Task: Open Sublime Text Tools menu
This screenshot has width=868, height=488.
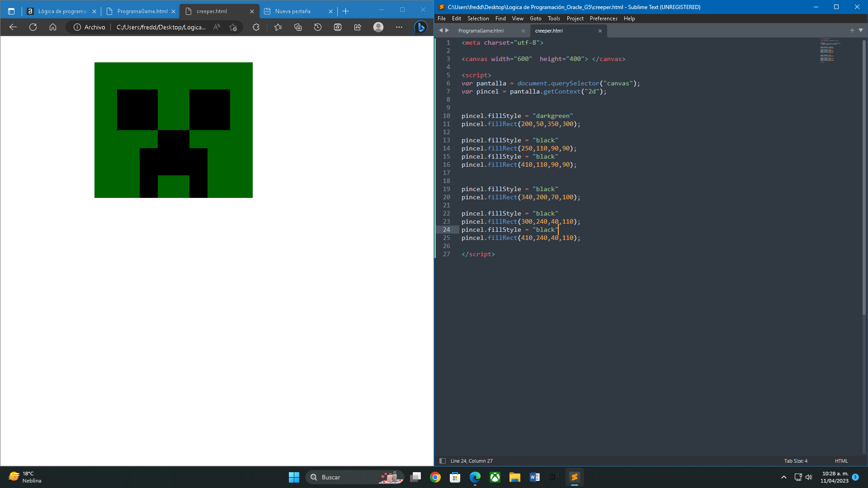Action: point(554,19)
